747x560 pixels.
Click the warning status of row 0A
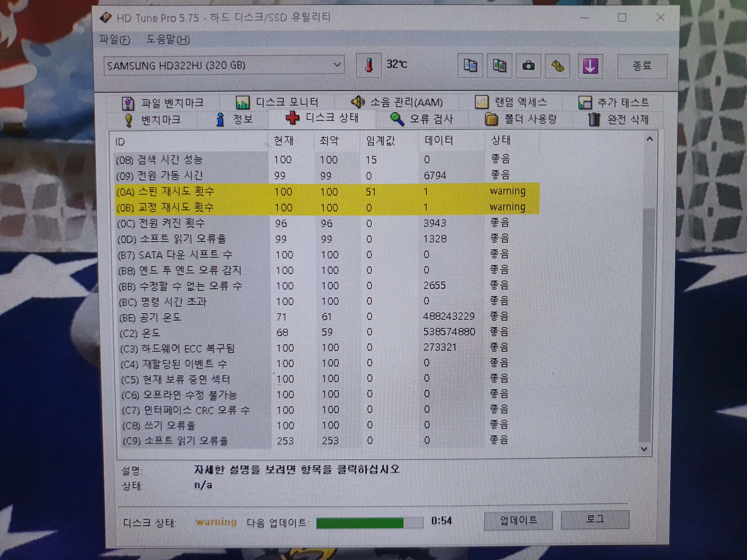pyautogui.click(x=508, y=191)
